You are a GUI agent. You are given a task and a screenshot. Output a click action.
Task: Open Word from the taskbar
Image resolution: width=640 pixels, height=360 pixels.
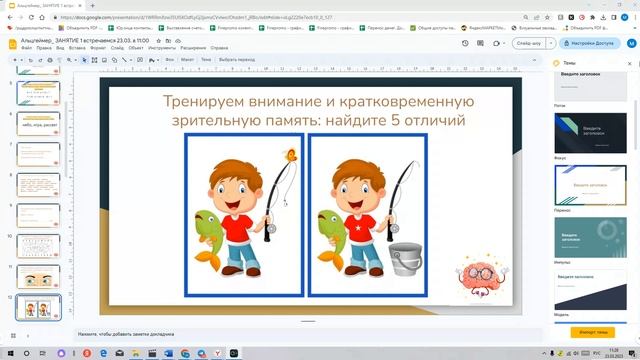click(168, 353)
